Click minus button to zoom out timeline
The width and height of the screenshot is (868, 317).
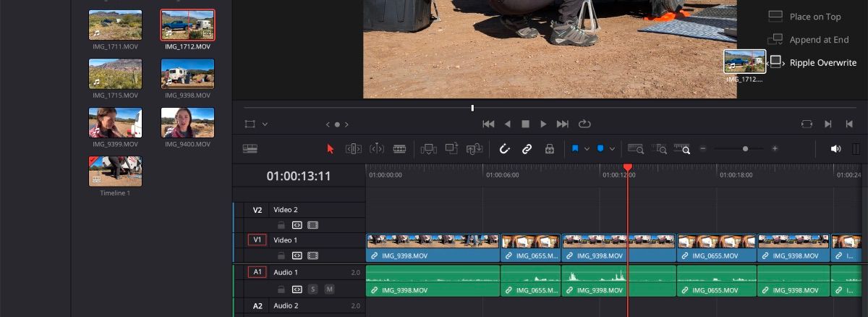(702, 148)
